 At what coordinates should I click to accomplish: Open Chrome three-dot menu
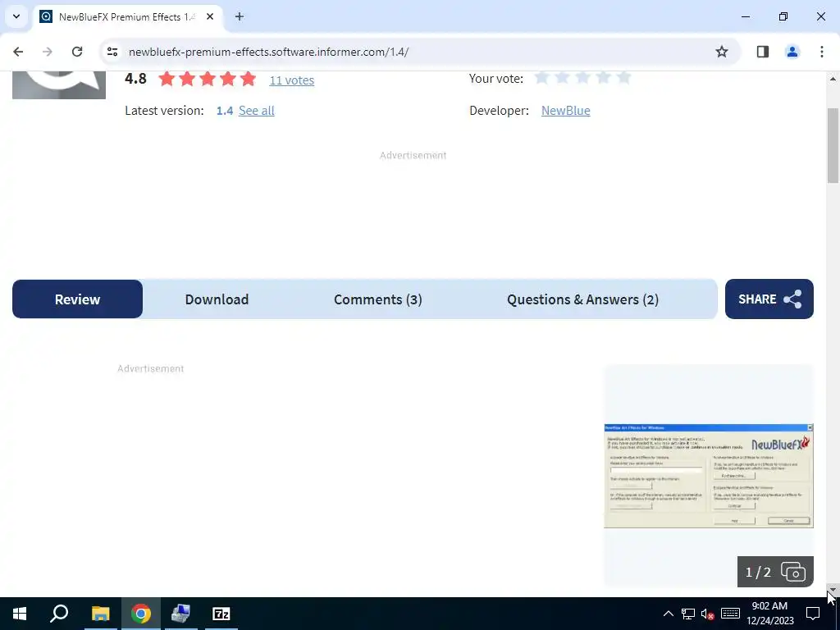pos(821,52)
